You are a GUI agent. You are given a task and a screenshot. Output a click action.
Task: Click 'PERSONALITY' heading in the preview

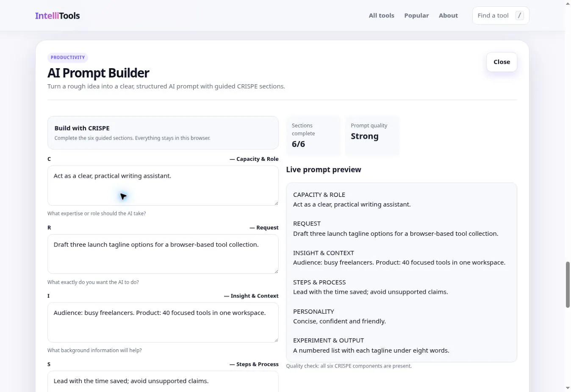pos(313,312)
